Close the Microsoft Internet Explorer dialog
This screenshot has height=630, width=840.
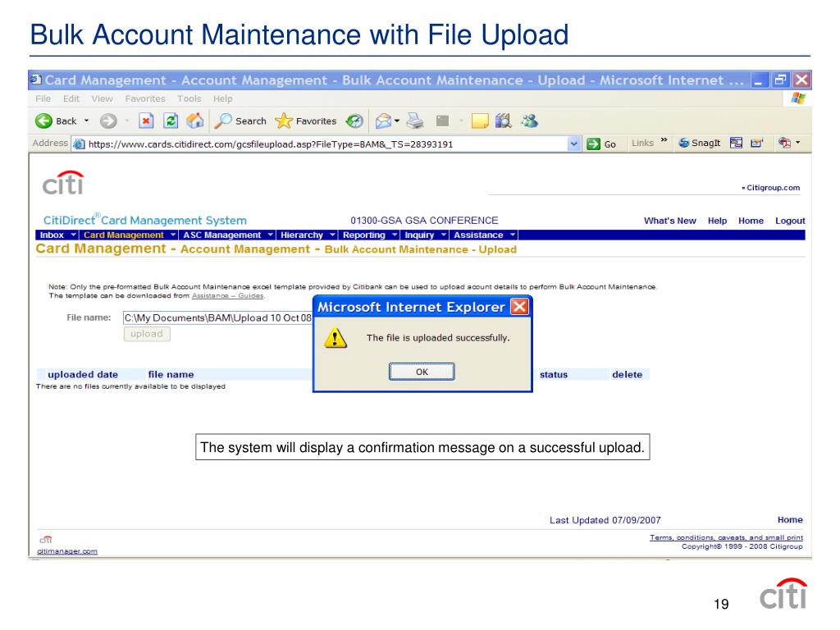tap(519, 307)
